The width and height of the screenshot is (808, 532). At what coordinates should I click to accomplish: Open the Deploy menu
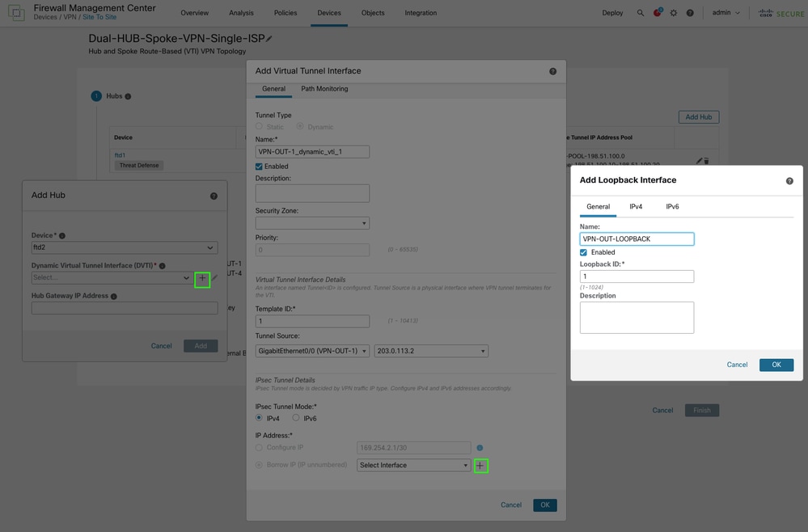[x=612, y=13]
